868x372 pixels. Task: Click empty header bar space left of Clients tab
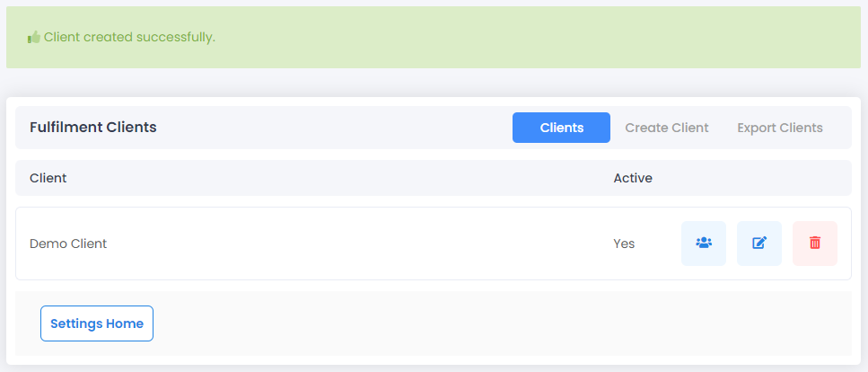(332, 128)
